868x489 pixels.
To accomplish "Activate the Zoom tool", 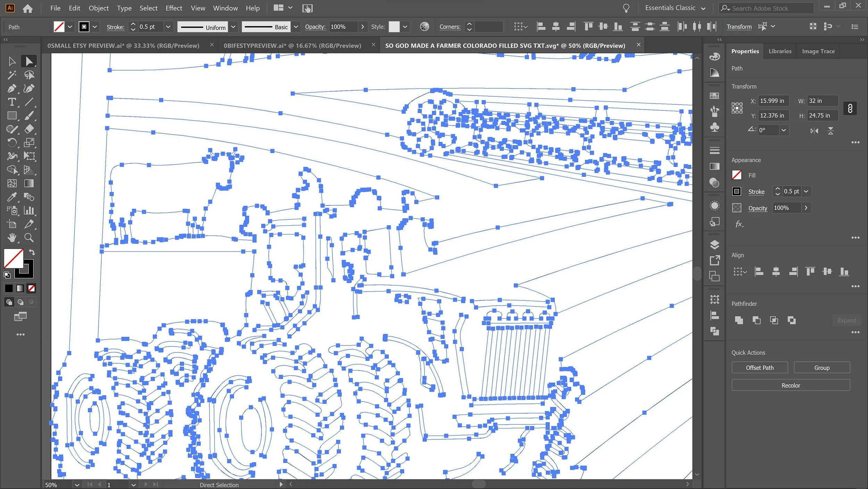I will 29,238.
